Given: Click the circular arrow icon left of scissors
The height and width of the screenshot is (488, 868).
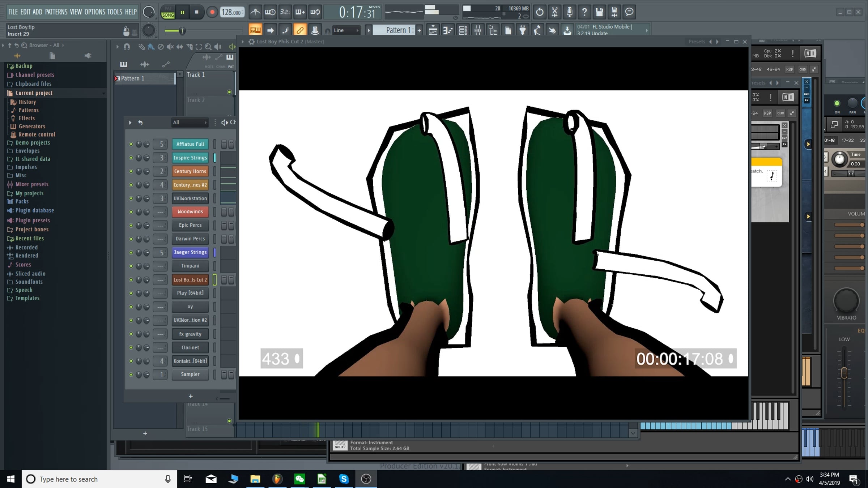Looking at the screenshot, I should 540,12.
